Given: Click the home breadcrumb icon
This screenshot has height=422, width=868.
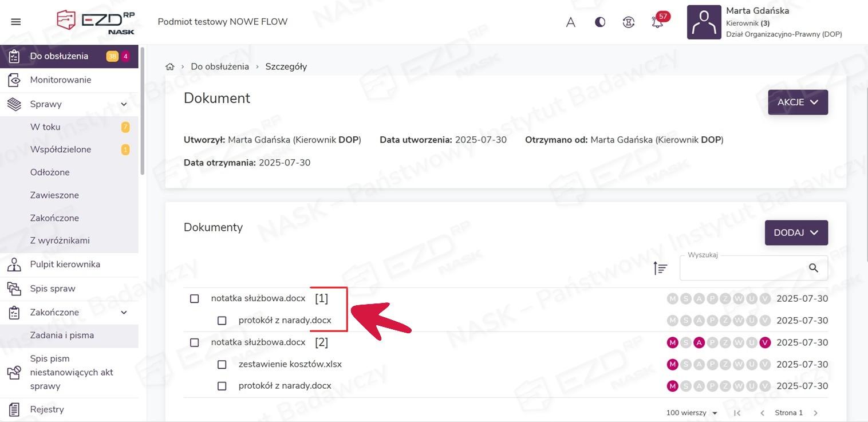Looking at the screenshot, I should [x=170, y=66].
